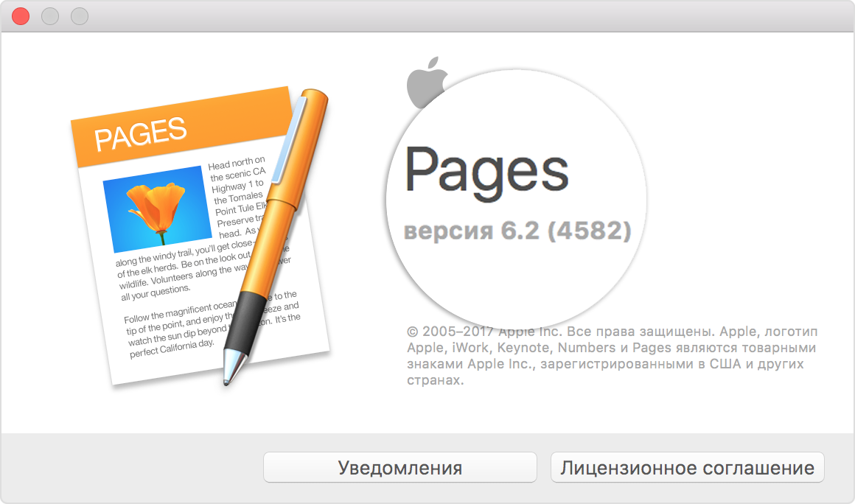This screenshot has width=855, height=504.
Task: Click the Pages app icon
Action: click(201, 236)
